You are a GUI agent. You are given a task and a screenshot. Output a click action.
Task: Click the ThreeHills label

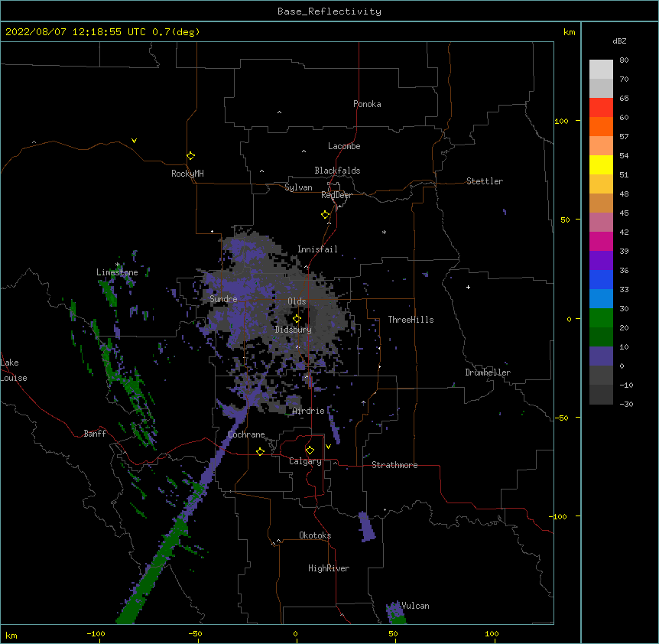click(x=411, y=320)
